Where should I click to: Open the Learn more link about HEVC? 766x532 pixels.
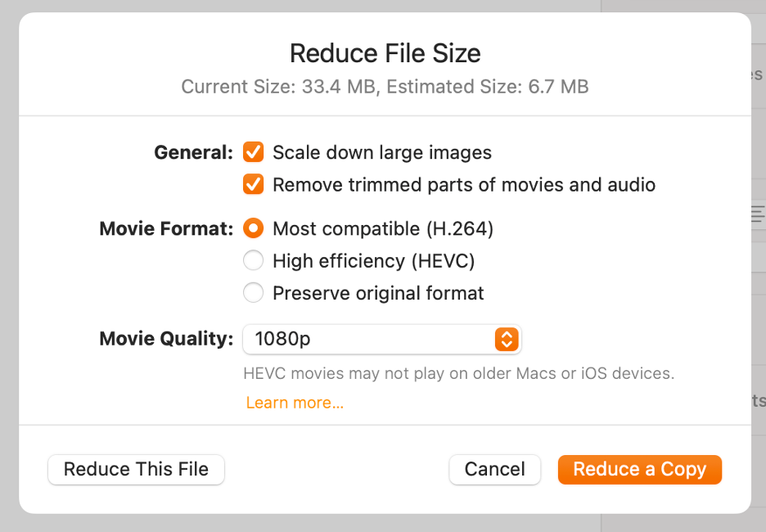click(x=295, y=402)
